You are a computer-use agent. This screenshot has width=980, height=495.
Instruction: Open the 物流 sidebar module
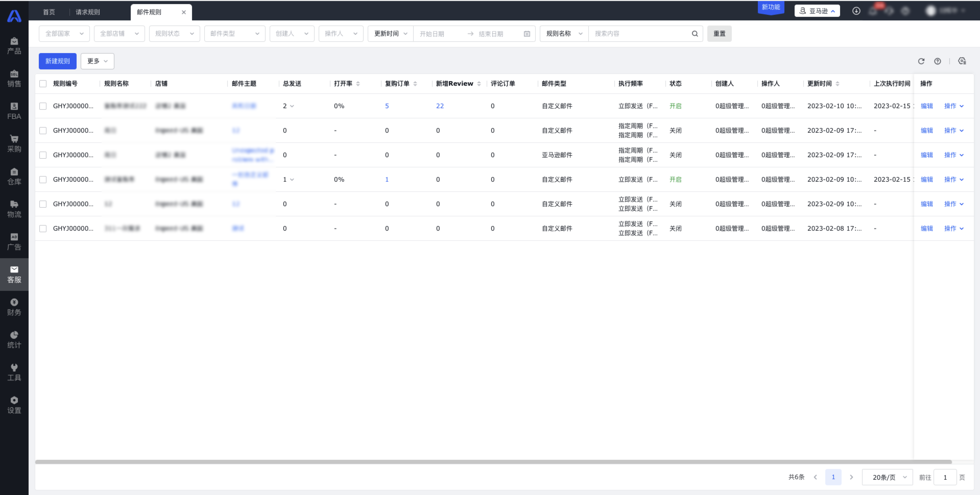14,209
